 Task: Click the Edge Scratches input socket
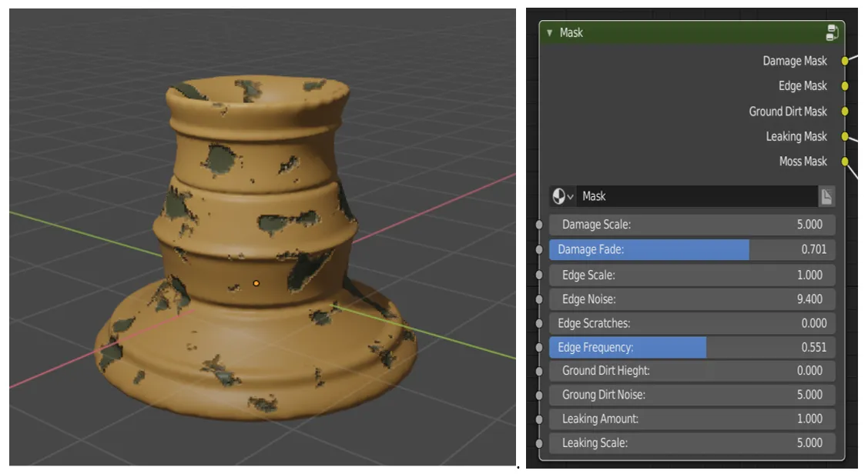(539, 323)
